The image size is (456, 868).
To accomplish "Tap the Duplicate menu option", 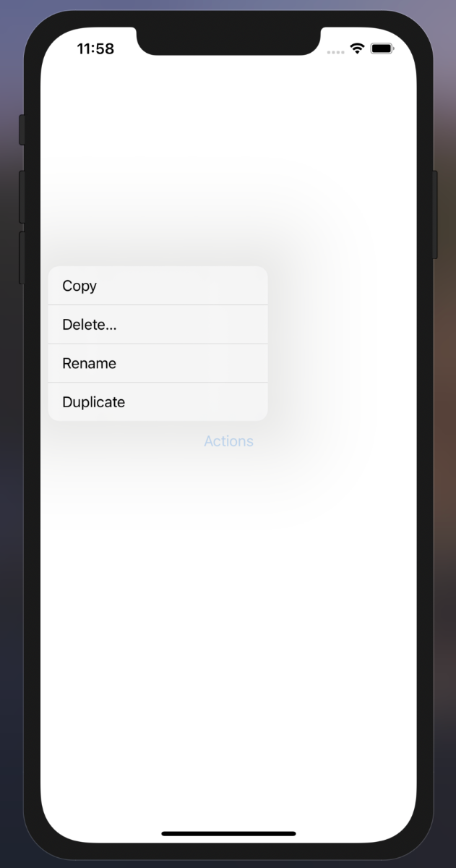I will pyautogui.click(x=158, y=402).
